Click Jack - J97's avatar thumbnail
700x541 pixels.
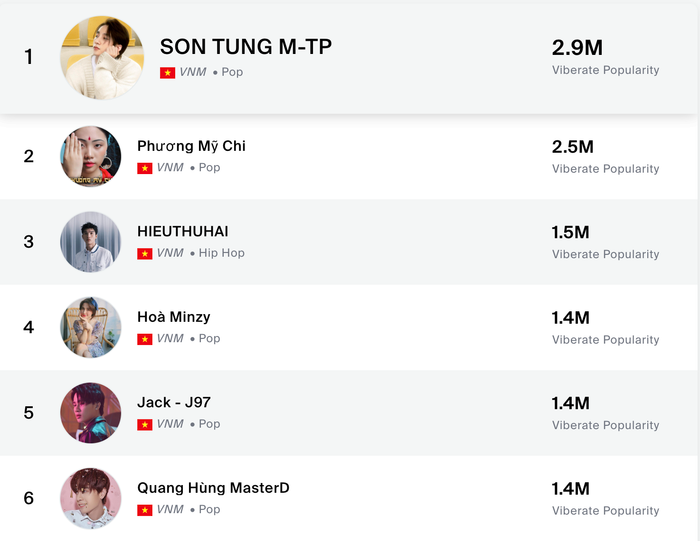91,412
